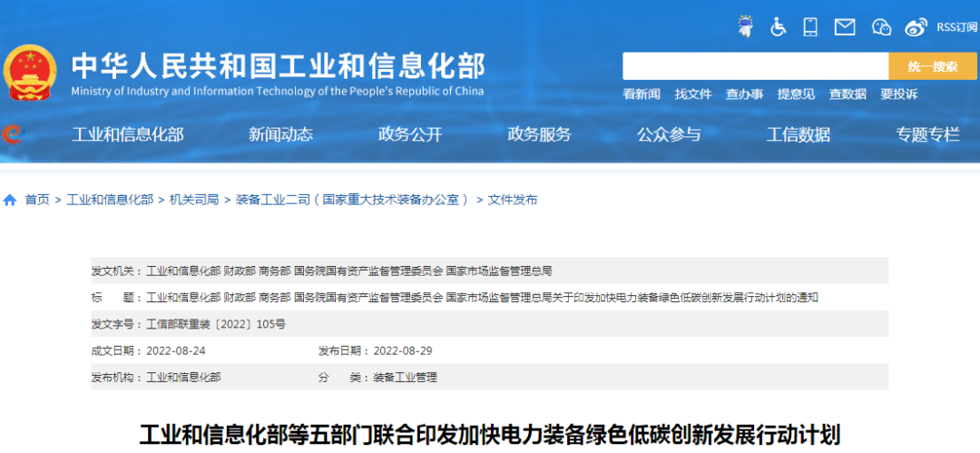Click the RSS订阅 link
The image size is (980, 453).
(956, 27)
